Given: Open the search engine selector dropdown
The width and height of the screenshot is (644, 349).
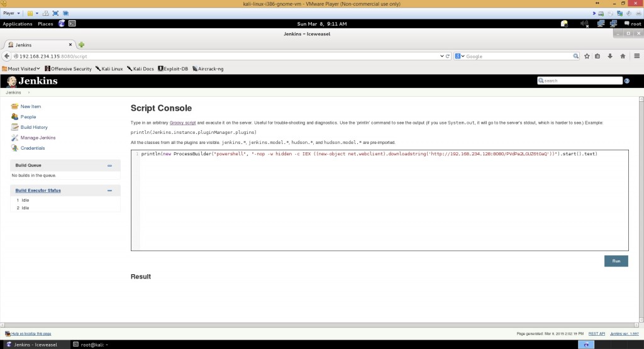Looking at the screenshot, I should click(460, 56).
